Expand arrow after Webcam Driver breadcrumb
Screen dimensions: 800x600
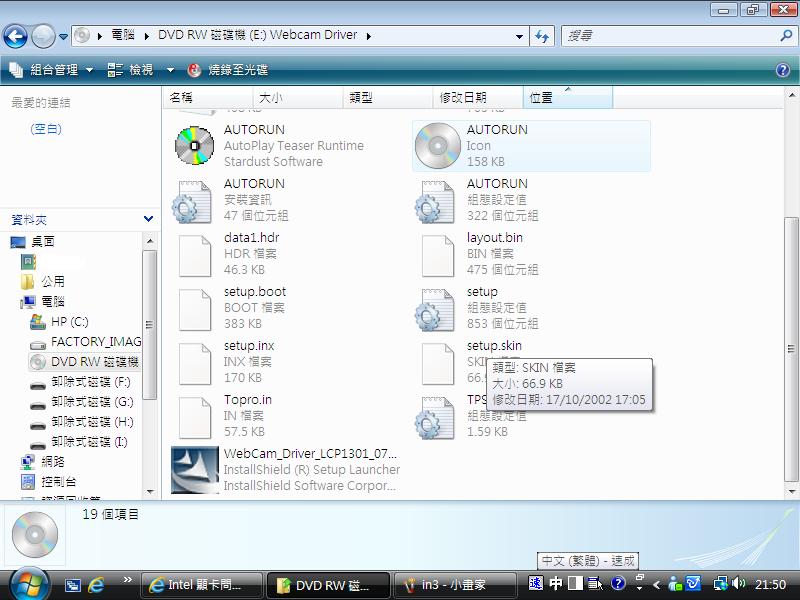pyautogui.click(x=368, y=36)
